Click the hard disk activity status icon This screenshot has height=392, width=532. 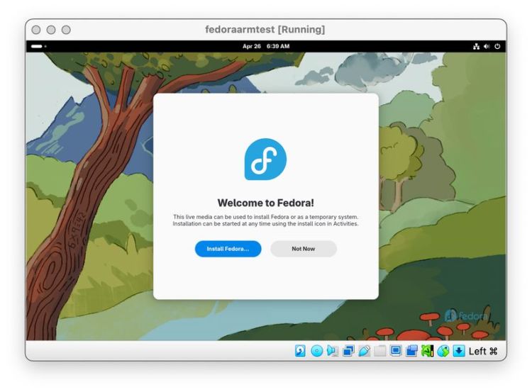(x=300, y=351)
